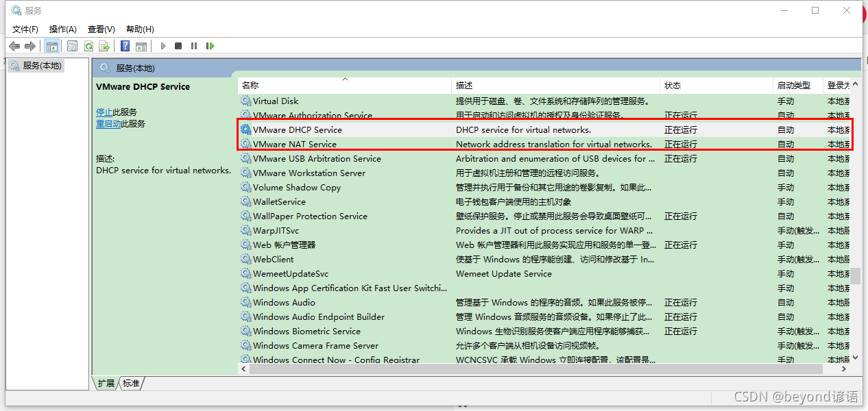This screenshot has height=411, width=868.
Task: Click the 重启动 link to restart the service
Action: 108,124
